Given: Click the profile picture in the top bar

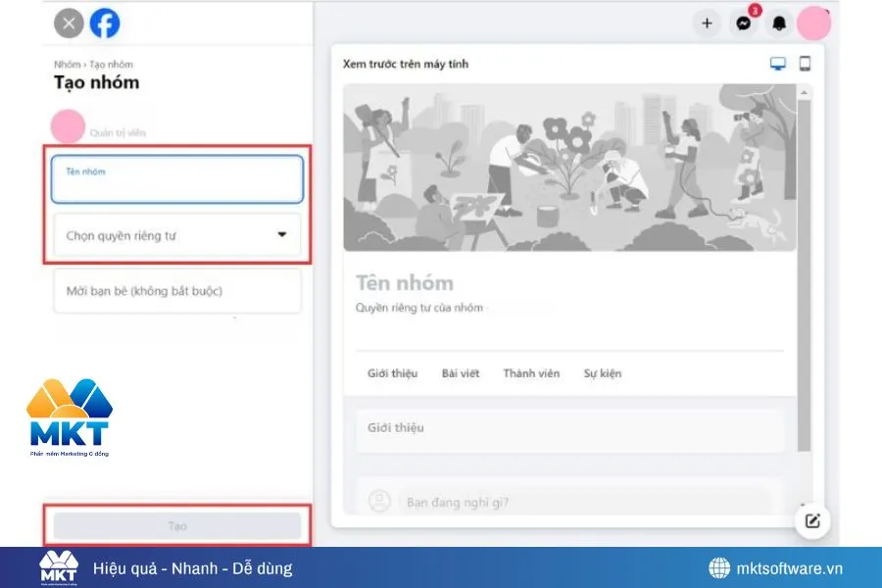Looking at the screenshot, I should pos(814,23).
